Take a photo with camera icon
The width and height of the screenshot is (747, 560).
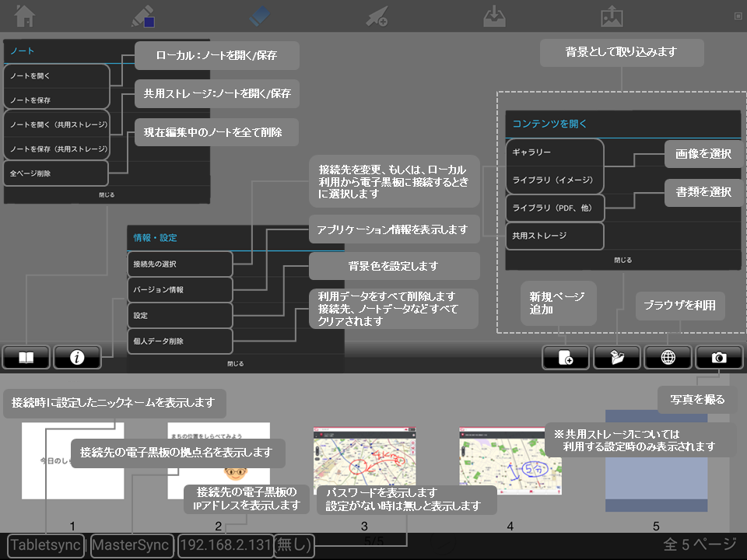[x=719, y=357]
